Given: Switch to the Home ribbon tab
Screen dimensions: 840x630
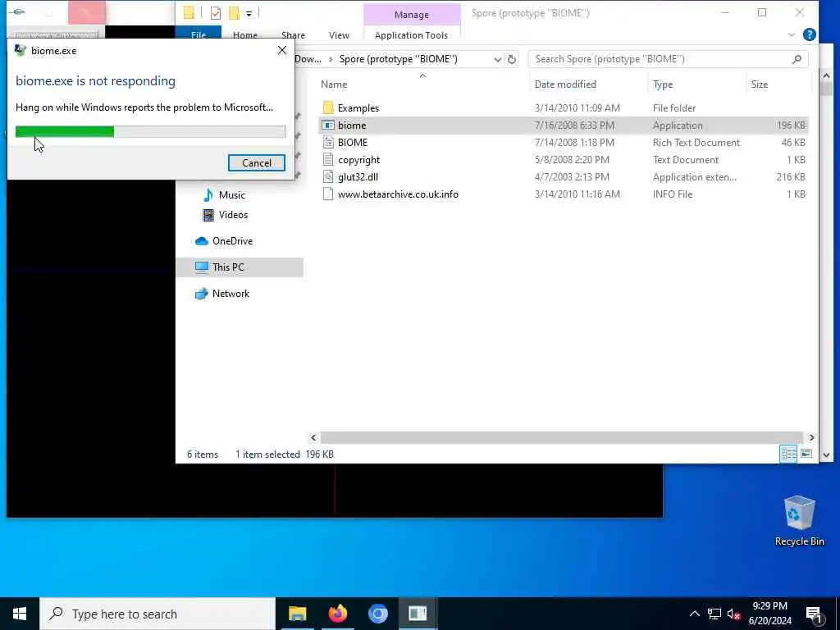Looking at the screenshot, I should click(x=244, y=34).
